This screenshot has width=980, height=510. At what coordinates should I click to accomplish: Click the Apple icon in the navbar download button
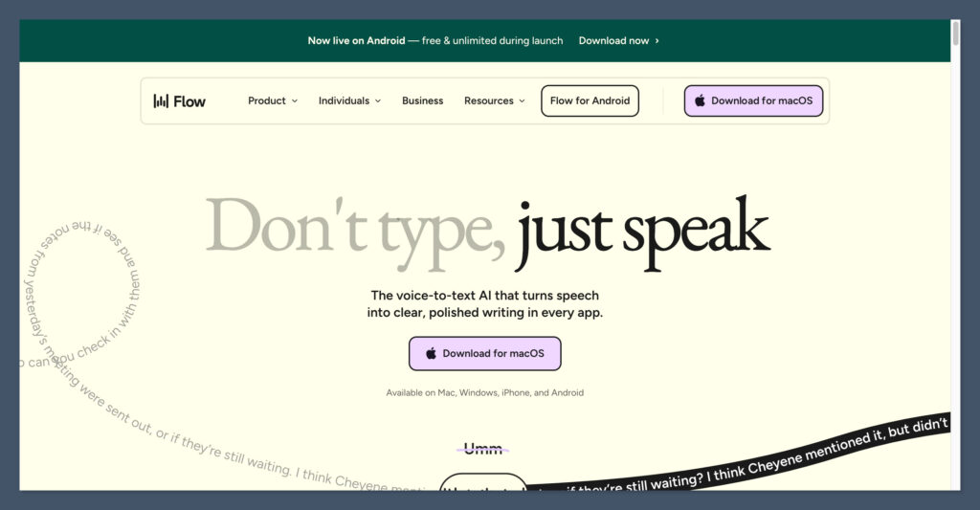coord(700,100)
